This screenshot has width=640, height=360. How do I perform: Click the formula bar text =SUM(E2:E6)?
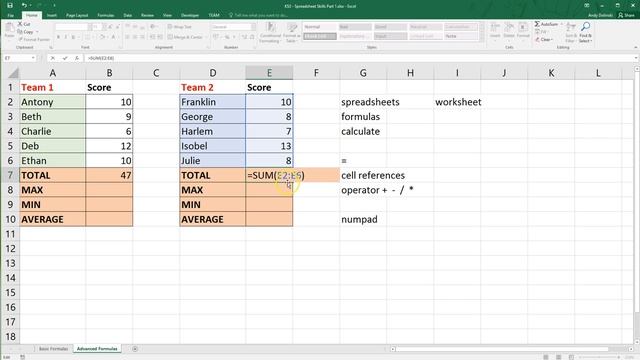[101, 58]
